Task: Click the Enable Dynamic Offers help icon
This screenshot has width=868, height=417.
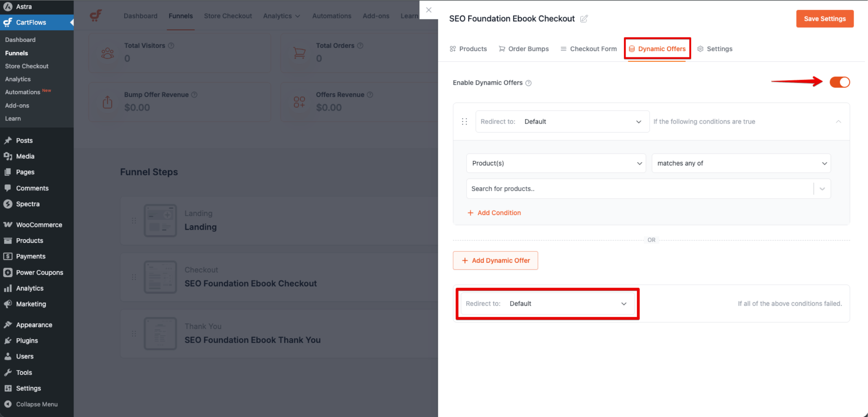Action: [529, 83]
